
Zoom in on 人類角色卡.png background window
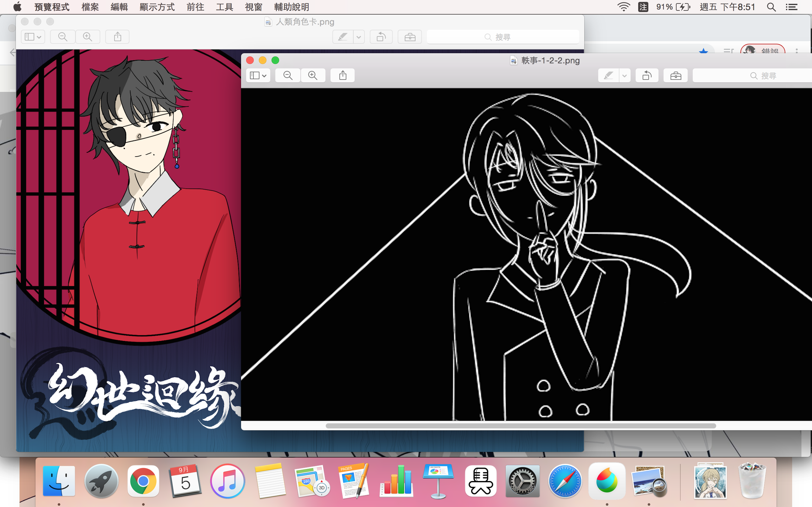point(88,37)
